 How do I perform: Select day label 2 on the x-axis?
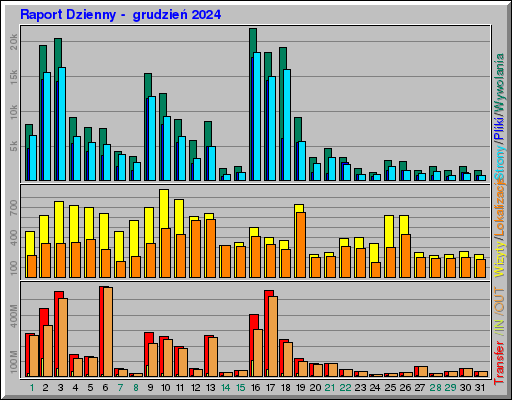click(x=45, y=388)
